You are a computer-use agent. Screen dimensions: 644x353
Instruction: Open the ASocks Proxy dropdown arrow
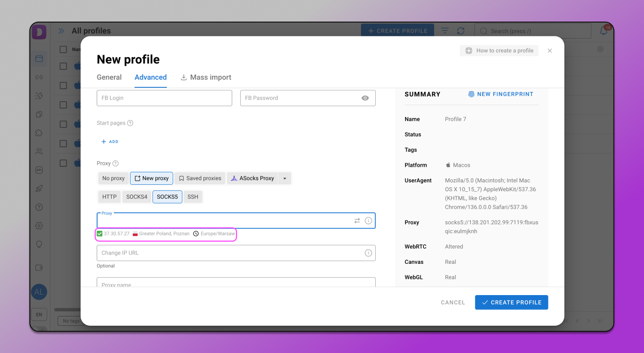(285, 178)
